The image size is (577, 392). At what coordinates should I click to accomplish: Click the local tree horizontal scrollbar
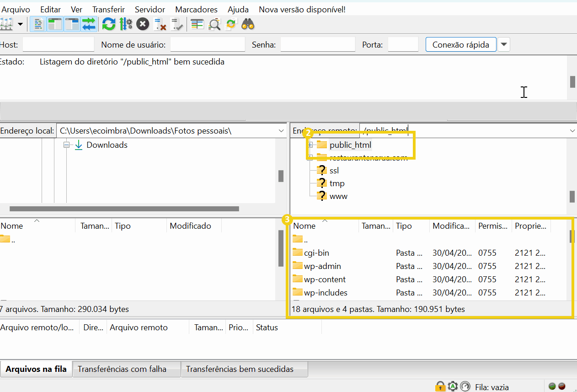click(124, 209)
